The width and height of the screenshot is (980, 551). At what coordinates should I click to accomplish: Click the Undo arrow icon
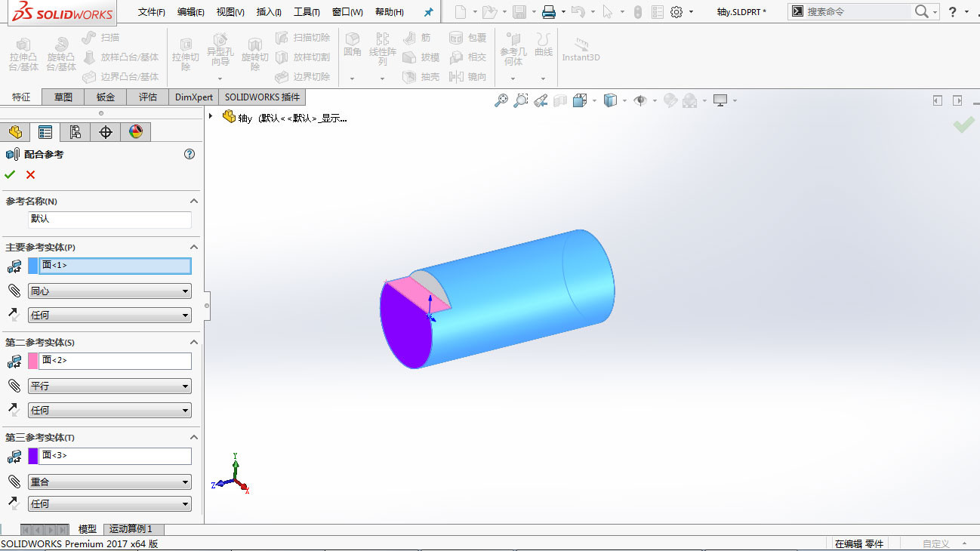[578, 12]
